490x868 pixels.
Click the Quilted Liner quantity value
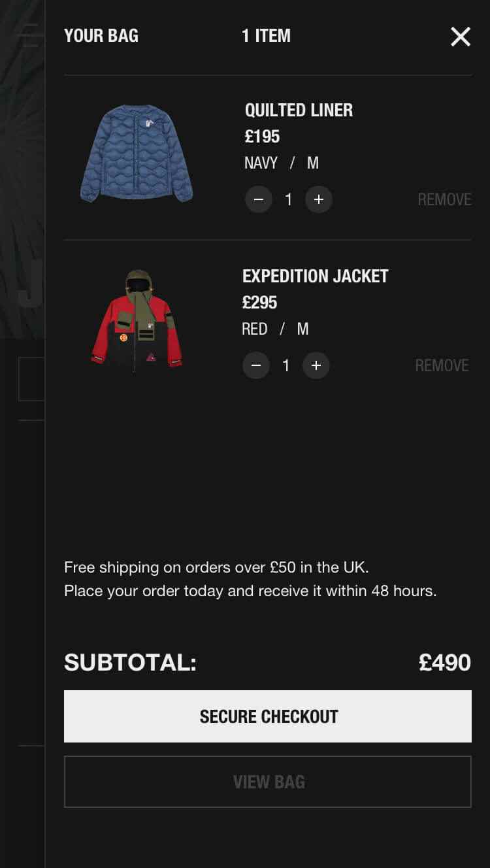(x=288, y=199)
